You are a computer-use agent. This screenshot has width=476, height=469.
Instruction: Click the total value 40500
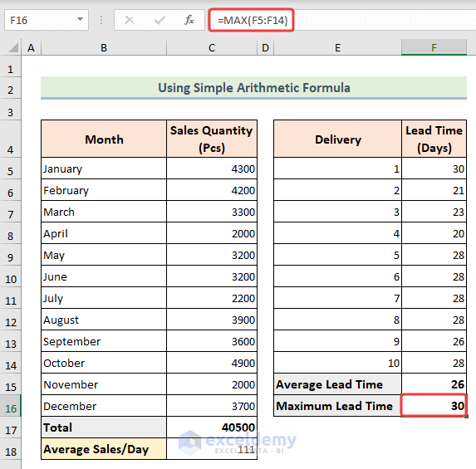[x=212, y=427]
